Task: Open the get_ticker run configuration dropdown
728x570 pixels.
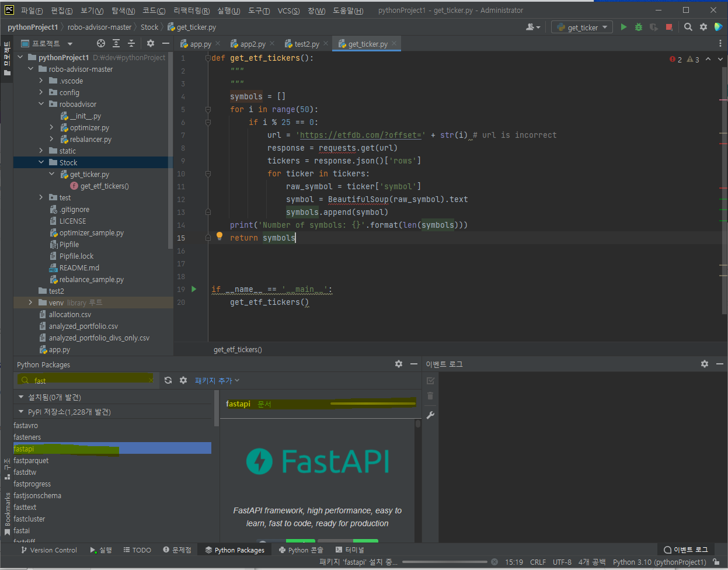Action: pos(582,27)
